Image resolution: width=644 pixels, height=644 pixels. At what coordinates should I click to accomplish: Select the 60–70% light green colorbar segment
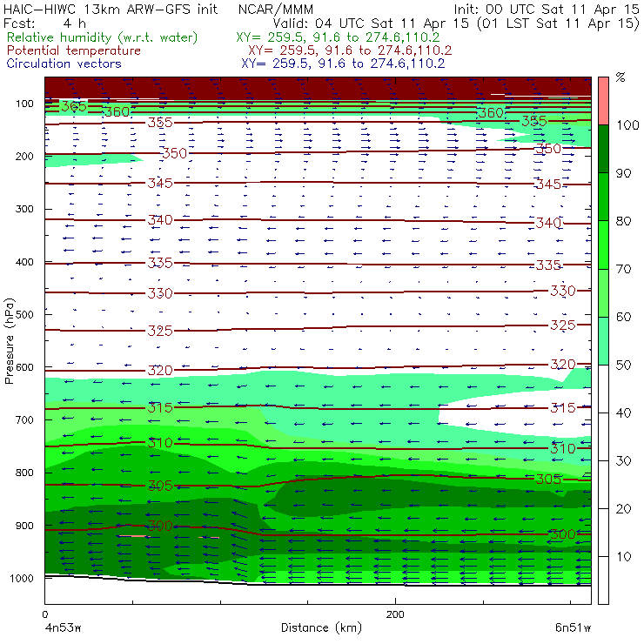coord(603,292)
